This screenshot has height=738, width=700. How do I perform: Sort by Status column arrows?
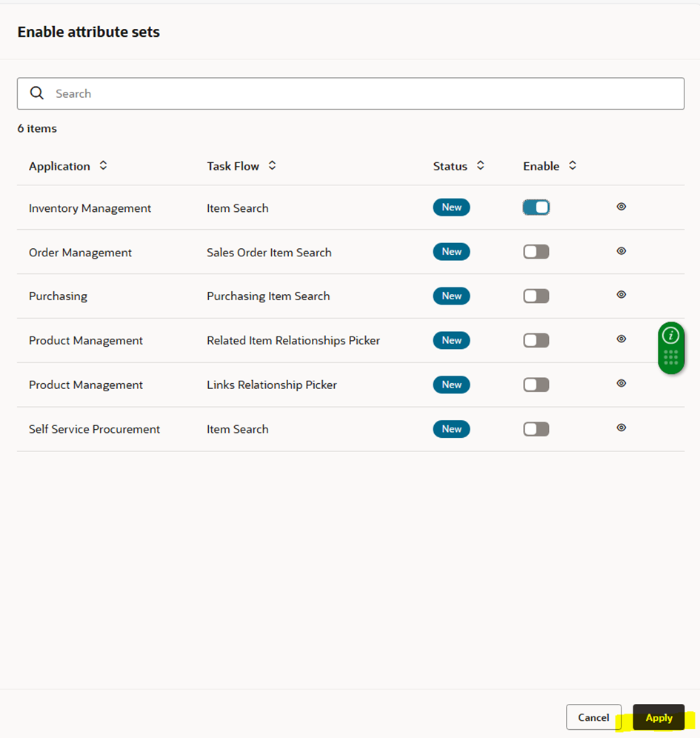tap(480, 166)
